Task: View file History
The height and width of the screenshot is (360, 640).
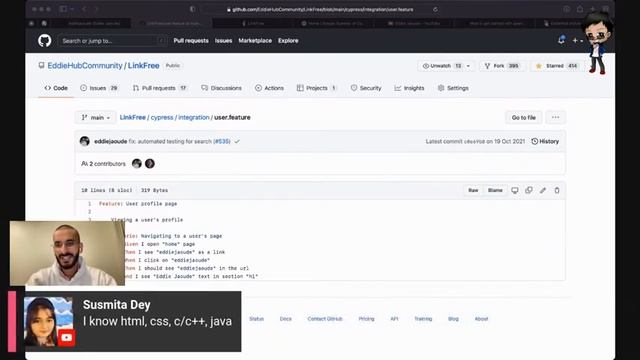Action: pyautogui.click(x=545, y=141)
